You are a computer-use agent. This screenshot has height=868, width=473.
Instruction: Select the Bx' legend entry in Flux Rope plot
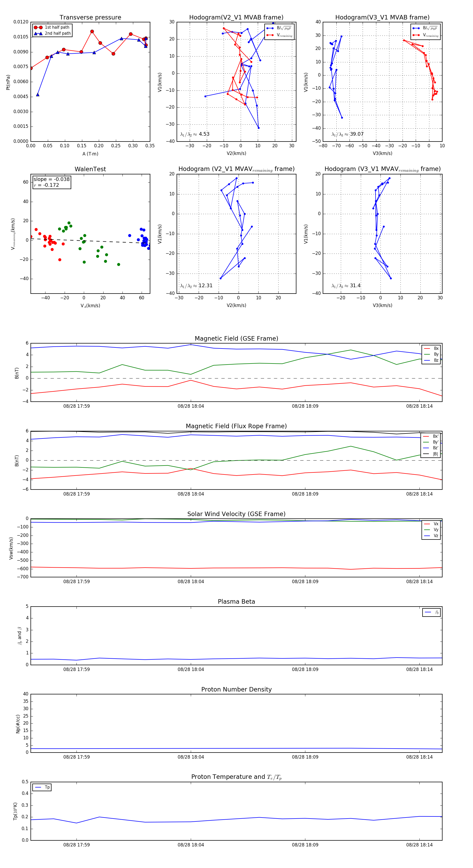tap(431, 436)
